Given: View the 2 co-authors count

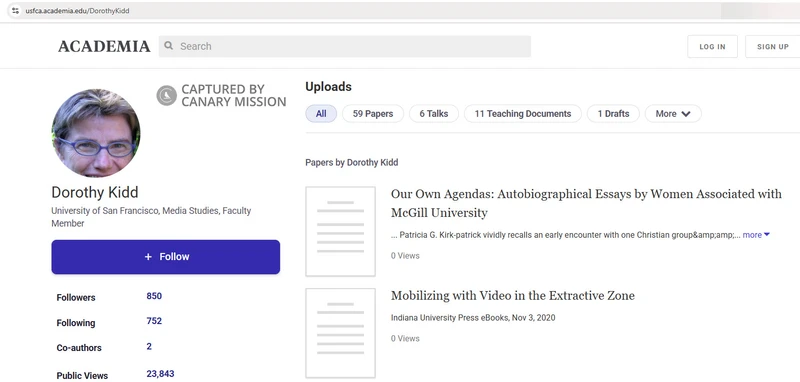Looking at the screenshot, I should [149, 346].
